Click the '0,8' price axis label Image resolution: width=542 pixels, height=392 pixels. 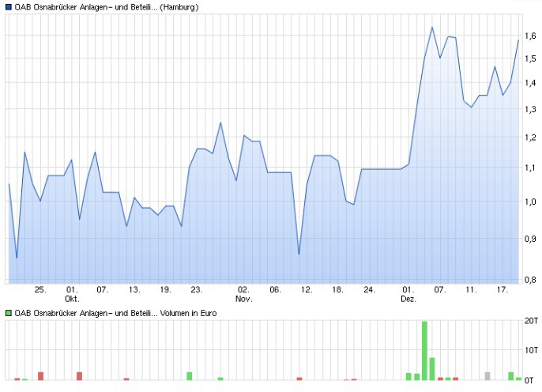click(528, 279)
